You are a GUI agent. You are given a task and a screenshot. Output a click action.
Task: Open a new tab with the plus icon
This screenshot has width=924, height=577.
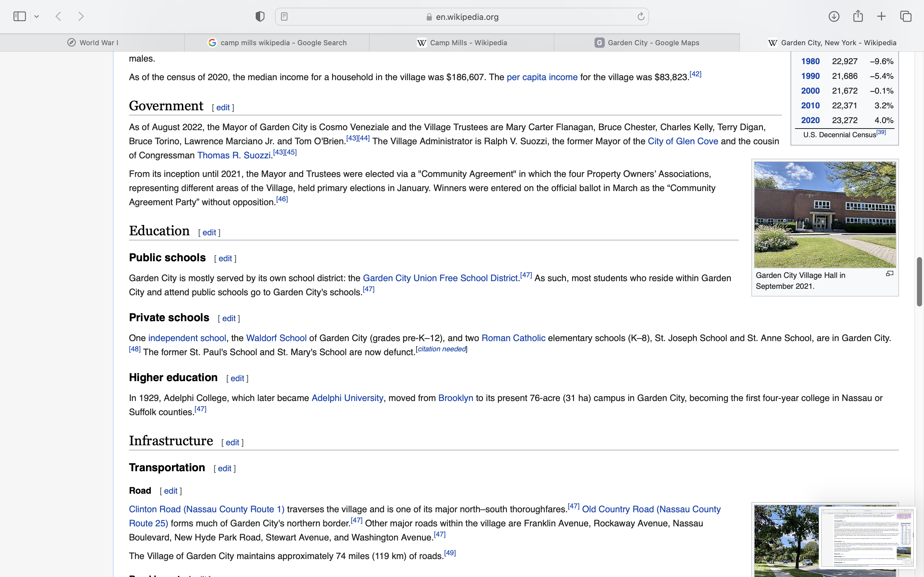point(882,16)
